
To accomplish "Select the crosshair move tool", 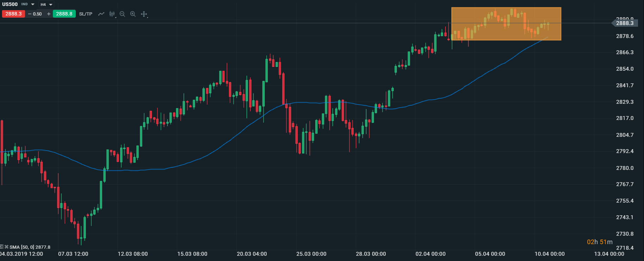I will point(144,14).
